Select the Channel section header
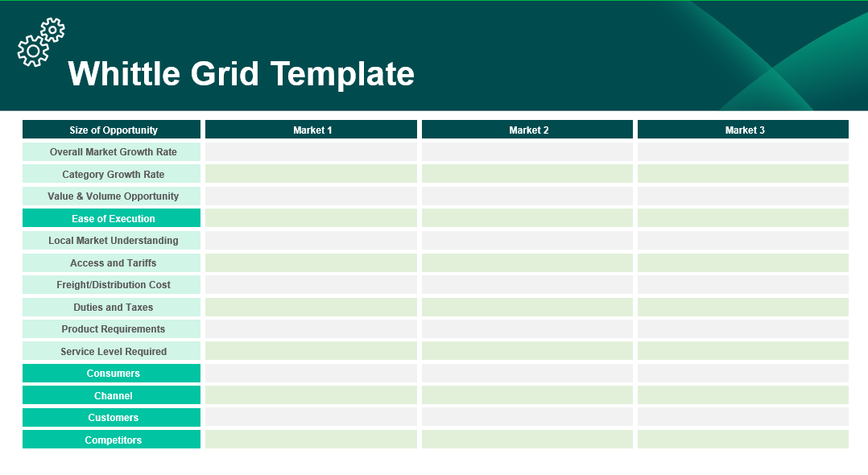The image size is (868, 475). [112, 395]
